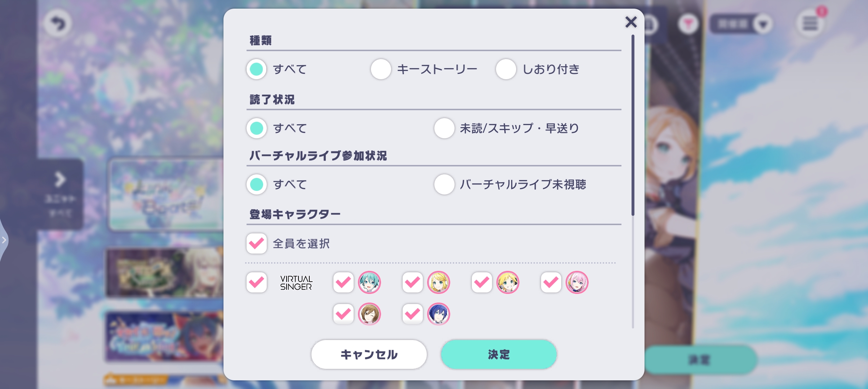The width and height of the screenshot is (868, 389).
Task: Select バーチャルライブ未視聴 option
Action: (444, 184)
